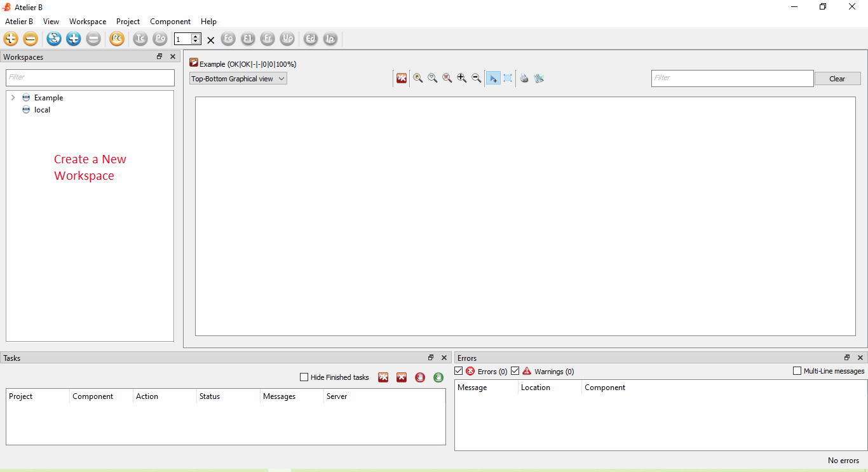Uncheck the Warnings (0) filter checkbox
Image resolution: width=868 pixels, height=472 pixels.
515,371
